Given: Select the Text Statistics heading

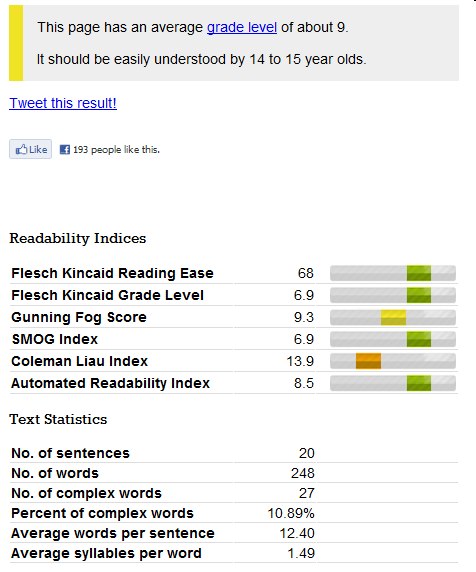Looking at the screenshot, I should 58,419.
